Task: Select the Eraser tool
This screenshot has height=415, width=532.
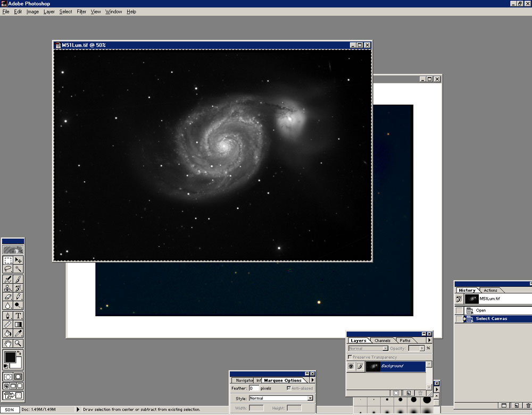Action: point(8,297)
